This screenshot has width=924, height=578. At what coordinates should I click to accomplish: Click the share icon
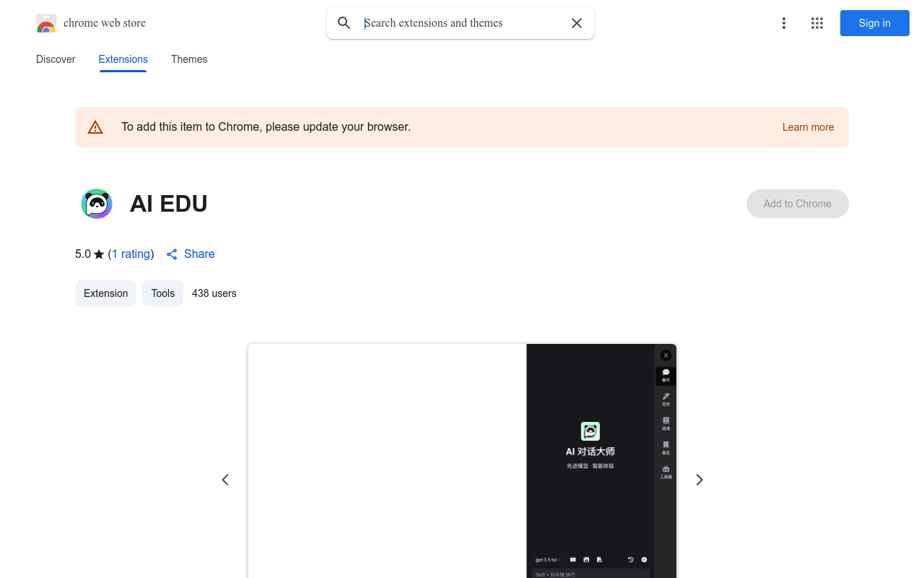pyautogui.click(x=172, y=254)
